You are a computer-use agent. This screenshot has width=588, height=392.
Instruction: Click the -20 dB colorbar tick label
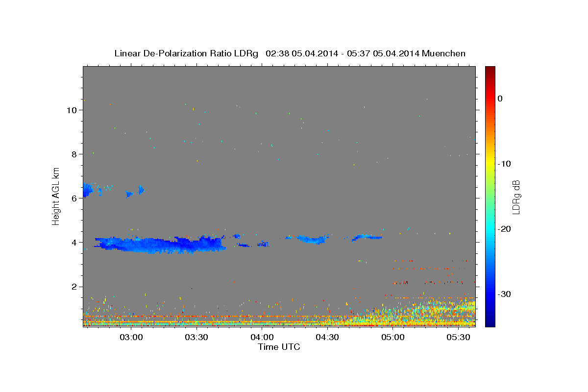pyautogui.click(x=504, y=229)
